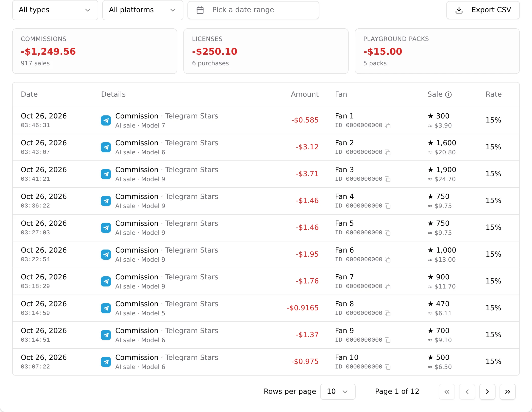The width and height of the screenshot is (532, 412).
Task: Open the All platforms filter dropdown
Action: click(x=143, y=10)
